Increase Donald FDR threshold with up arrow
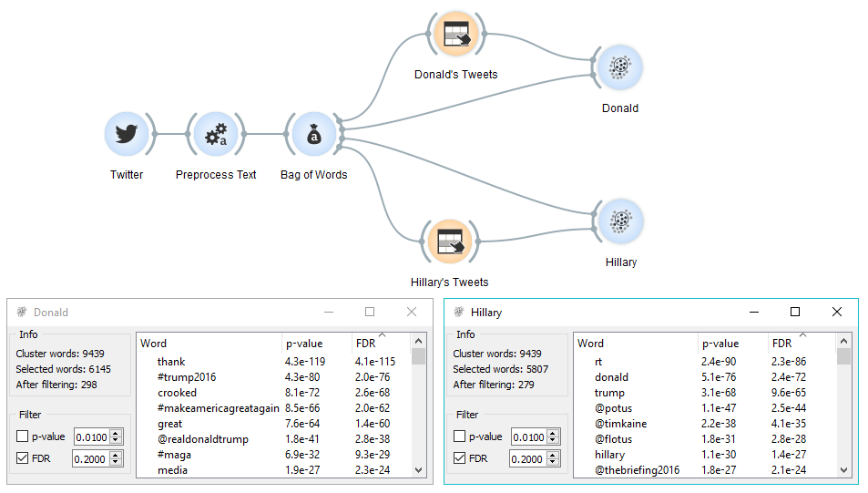 (115, 455)
